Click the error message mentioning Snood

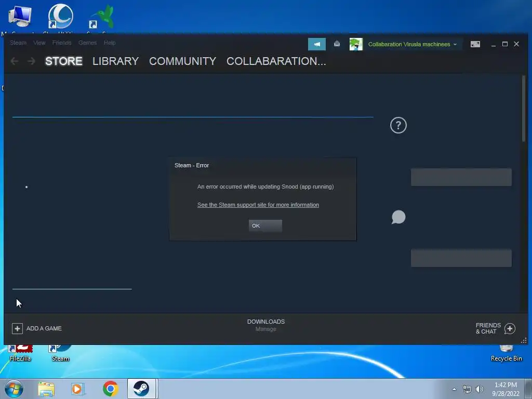(265, 187)
